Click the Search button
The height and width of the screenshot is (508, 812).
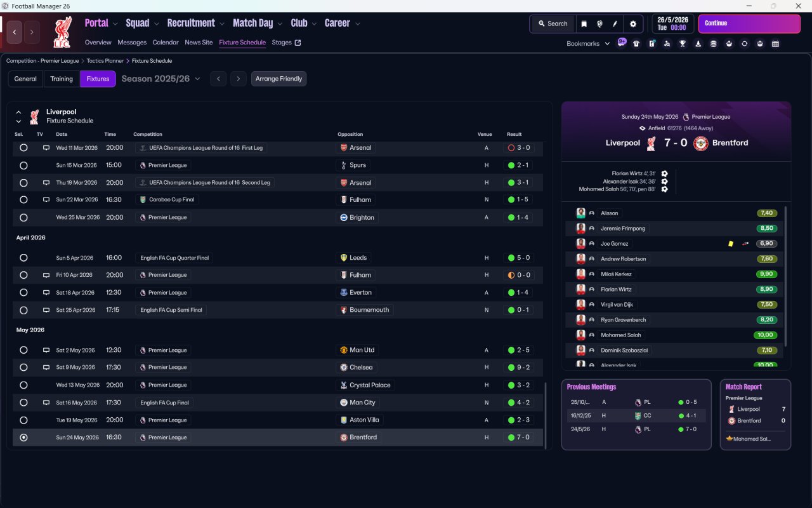(553, 24)
